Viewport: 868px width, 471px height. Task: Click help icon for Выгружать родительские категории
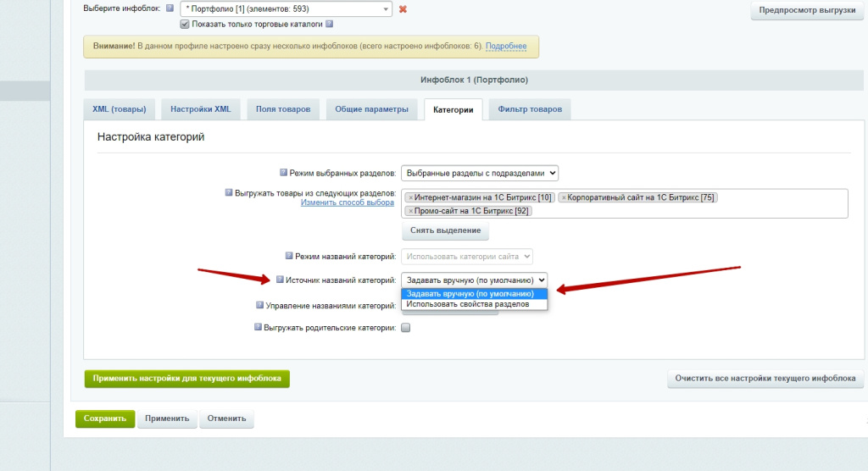pyautogui.click(x=258, y=327)
